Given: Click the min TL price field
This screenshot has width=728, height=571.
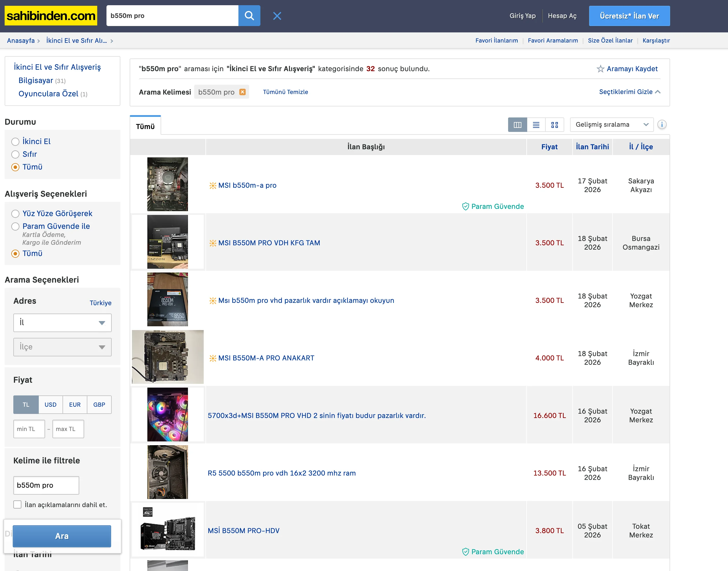Looking at the screenshot, I should tap(29, 429).
